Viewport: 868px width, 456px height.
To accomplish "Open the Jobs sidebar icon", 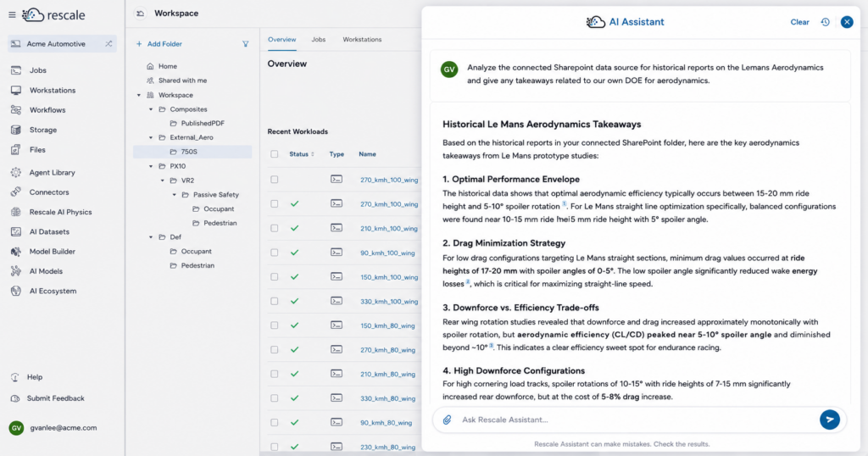I will point(16,70).
